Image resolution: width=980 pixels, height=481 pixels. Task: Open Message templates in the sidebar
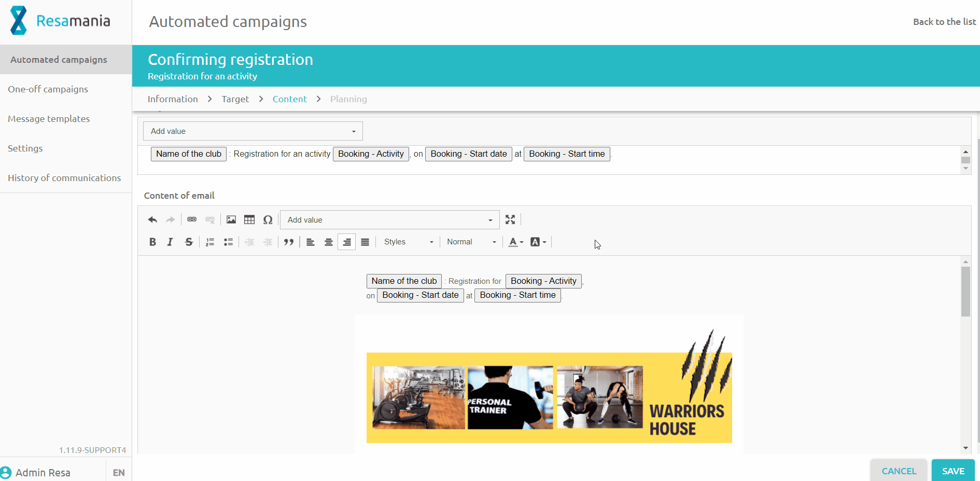tap(49, 119)
